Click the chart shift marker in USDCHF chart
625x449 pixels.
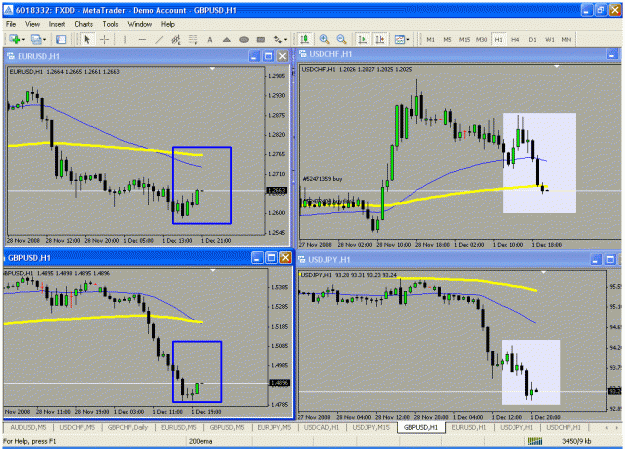(557, 67)
